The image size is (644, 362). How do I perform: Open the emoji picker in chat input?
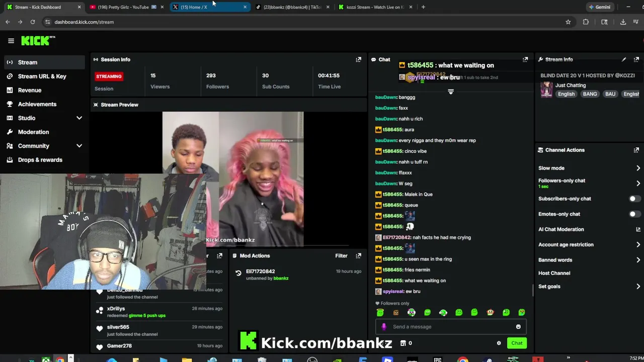(x=518, y=327)
